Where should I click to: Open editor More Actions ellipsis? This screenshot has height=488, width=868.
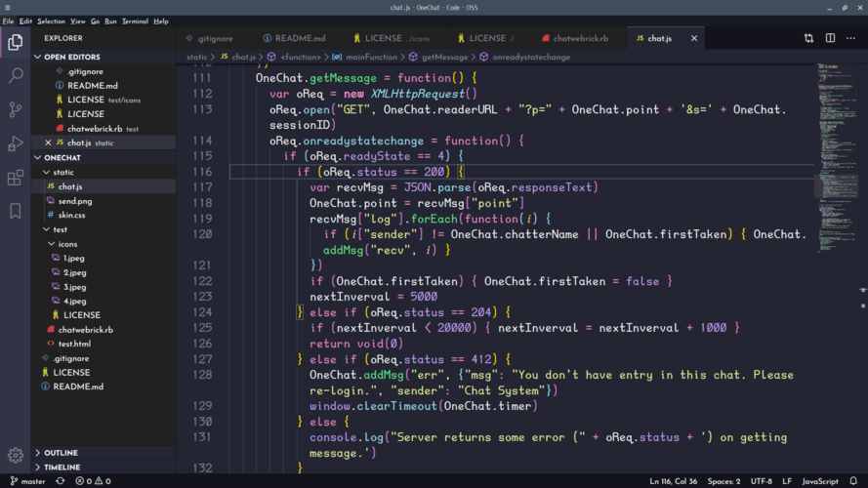coord(850,38)
